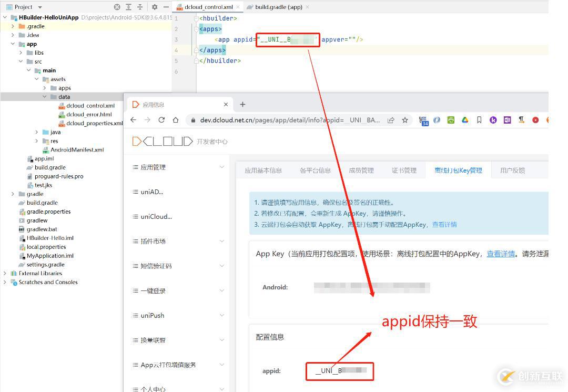The width and height of the screenshot is (568, 392).
Task: Switch to build.gradle (app) editor tab
Action: (x=279, y=7)
